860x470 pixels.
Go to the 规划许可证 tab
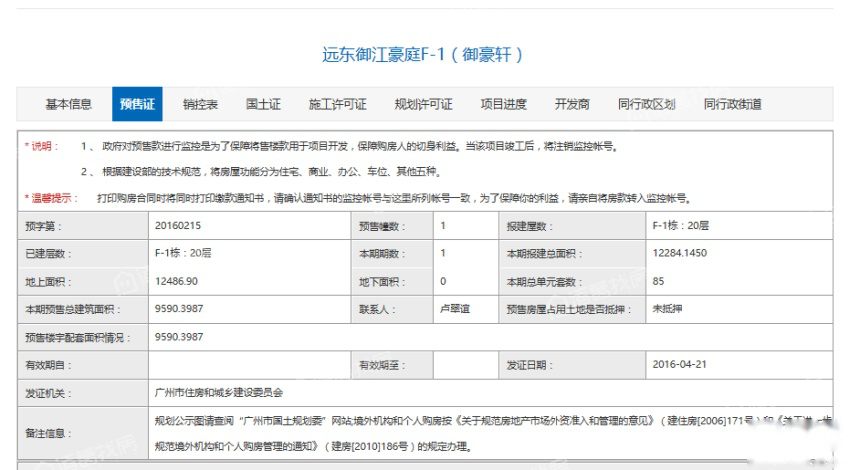(423, 104)
